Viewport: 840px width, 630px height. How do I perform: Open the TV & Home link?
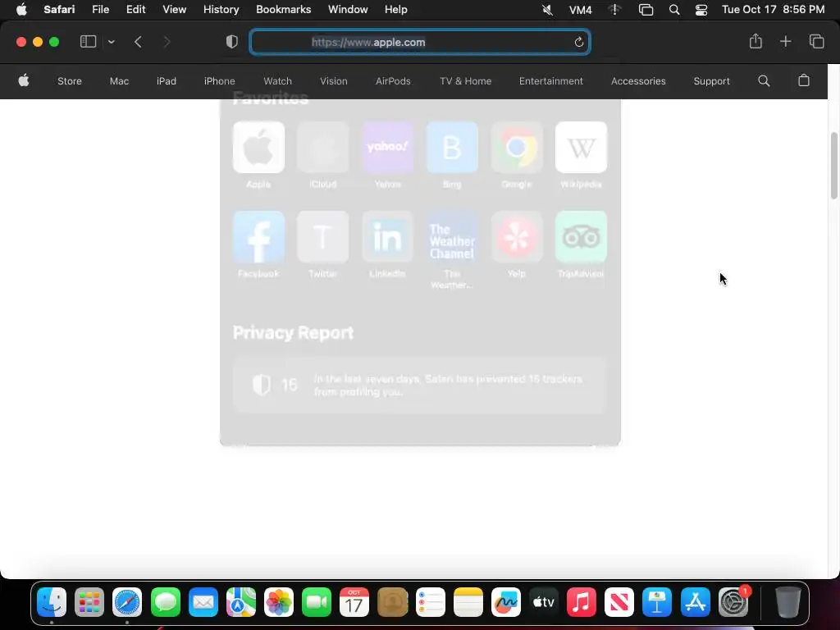tap(466, 81)
